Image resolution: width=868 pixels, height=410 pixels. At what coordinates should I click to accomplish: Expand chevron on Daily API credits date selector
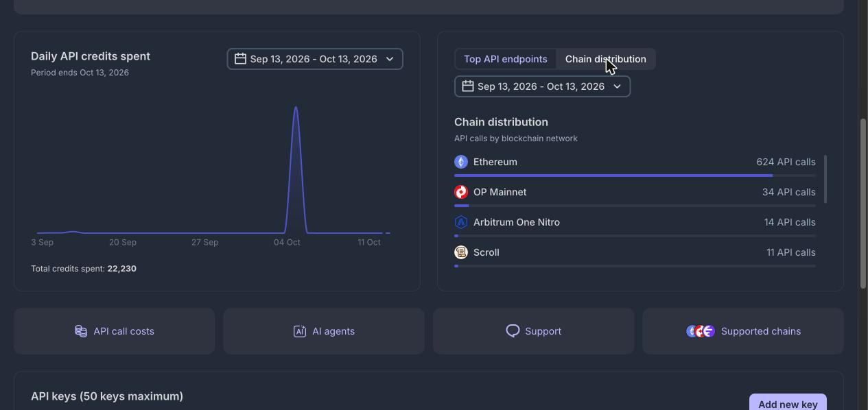coord(390,59)
